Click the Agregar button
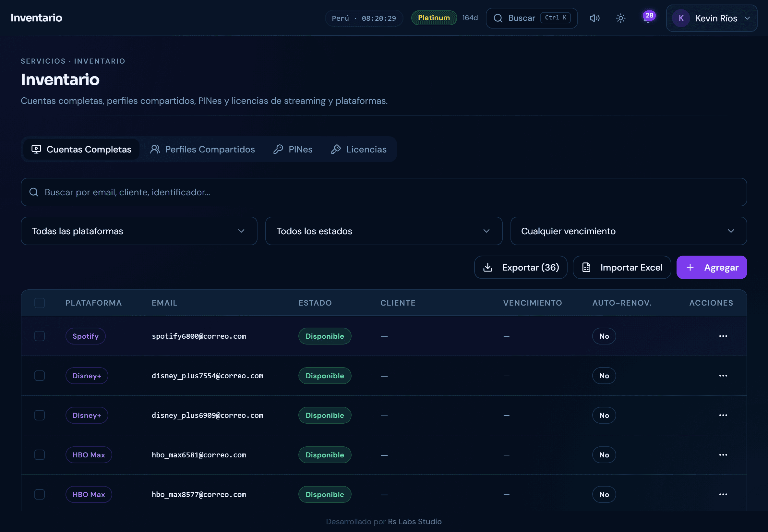The image size is (768, 532). point(712,267)
